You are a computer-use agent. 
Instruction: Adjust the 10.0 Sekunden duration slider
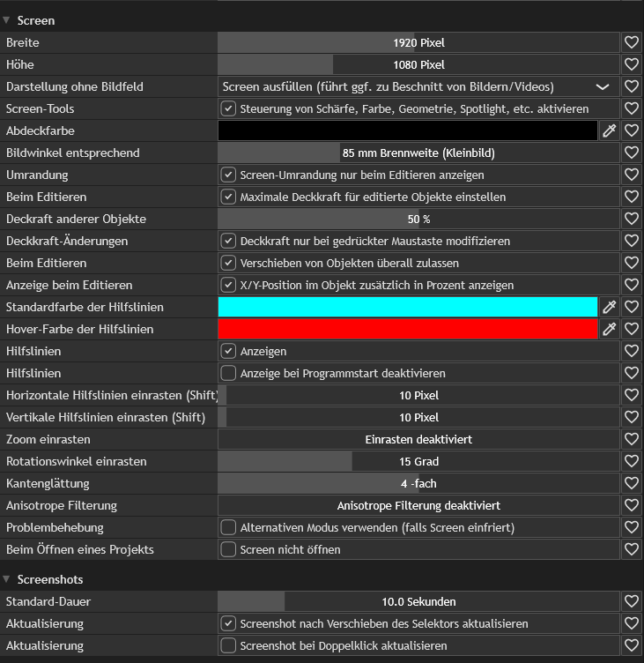418,601
